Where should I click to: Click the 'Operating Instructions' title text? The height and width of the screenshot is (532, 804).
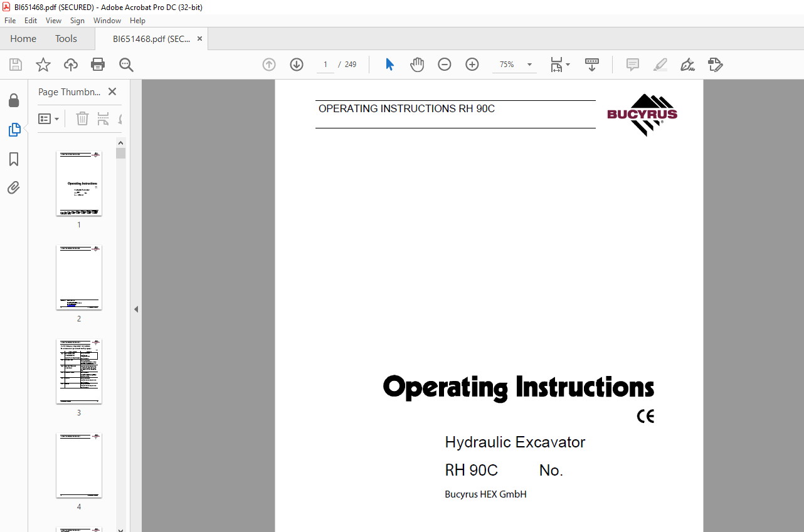[x=519, y=387]
